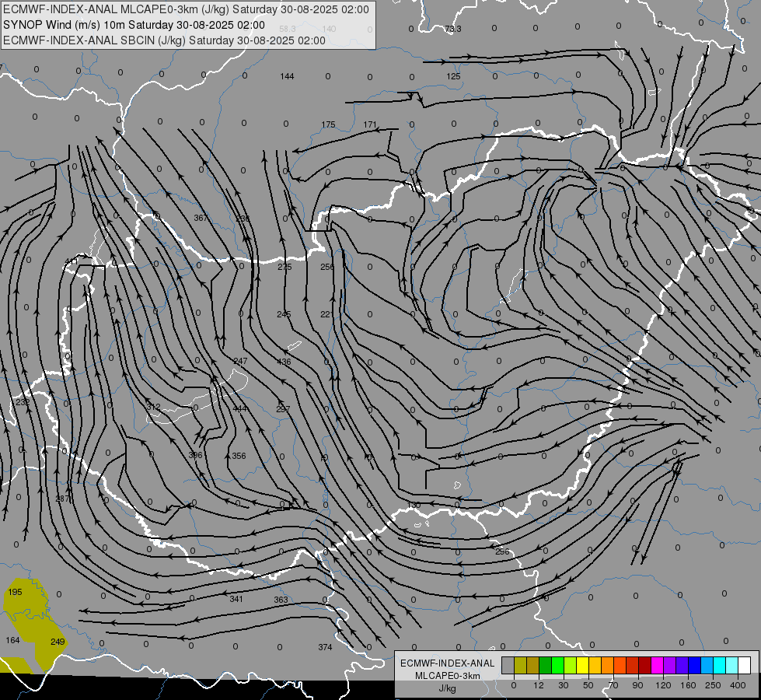Pick the yellow swatch above value 50

583,665
